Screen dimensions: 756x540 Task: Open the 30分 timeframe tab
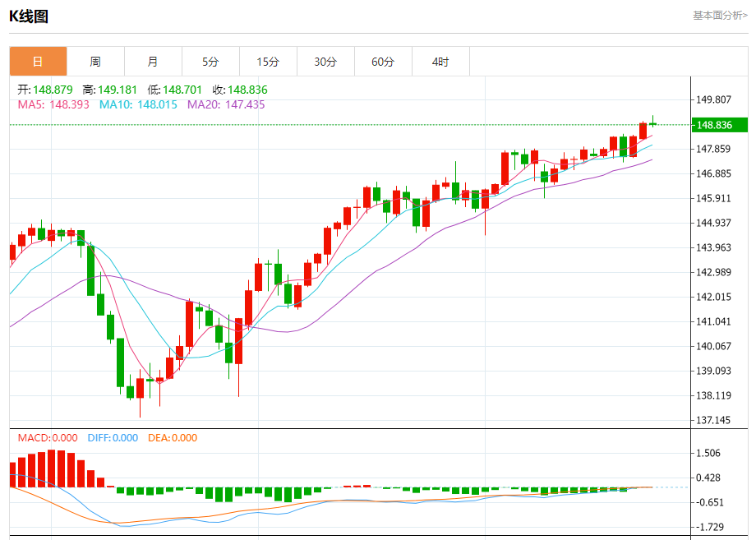(x=325, y=61)
